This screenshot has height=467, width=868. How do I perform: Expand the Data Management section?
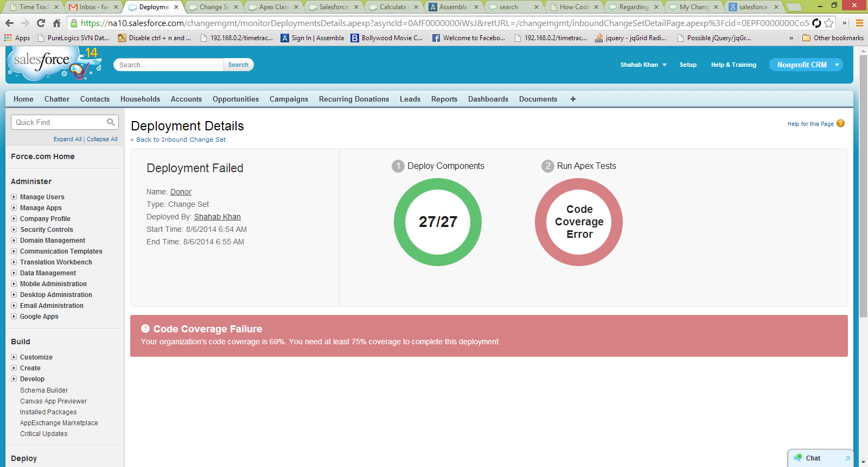(x=14, y=273)
